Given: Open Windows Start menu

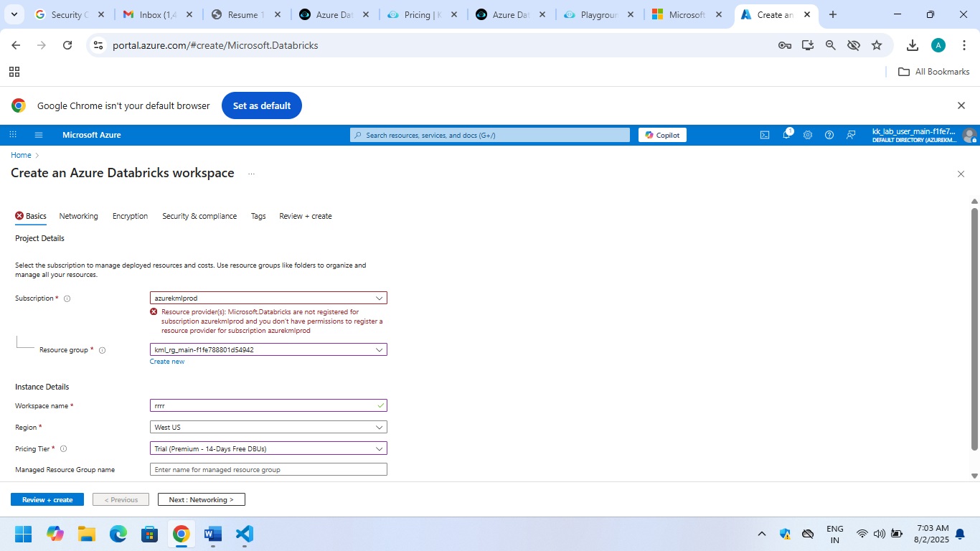Looking at the screenshot, I should click(24, 534).
